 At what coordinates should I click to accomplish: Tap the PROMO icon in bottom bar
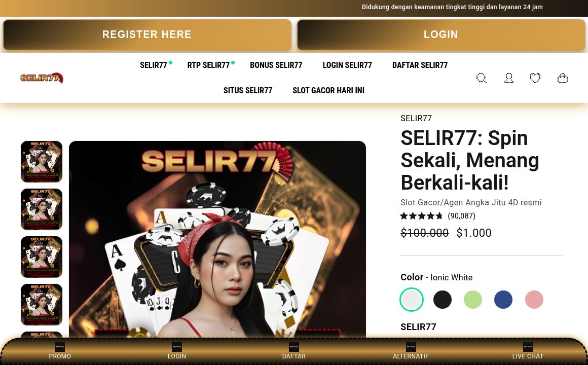click(60, 347)
